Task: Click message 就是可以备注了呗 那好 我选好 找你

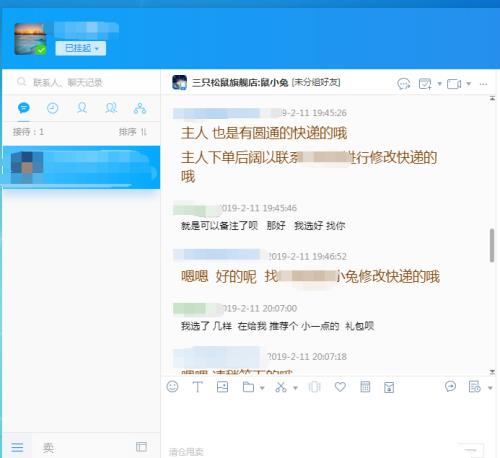Action: coord(263,226)
